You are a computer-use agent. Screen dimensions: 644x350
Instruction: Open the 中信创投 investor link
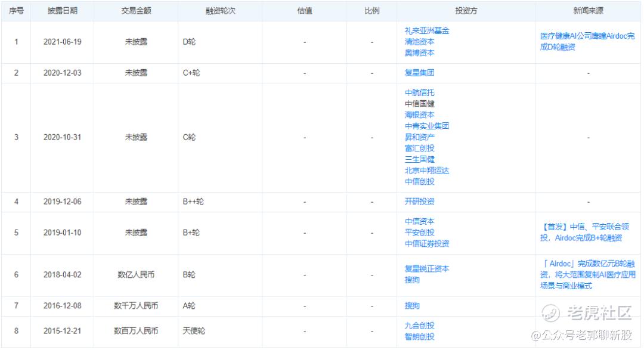pyautogui.click(x=419, y=182)
